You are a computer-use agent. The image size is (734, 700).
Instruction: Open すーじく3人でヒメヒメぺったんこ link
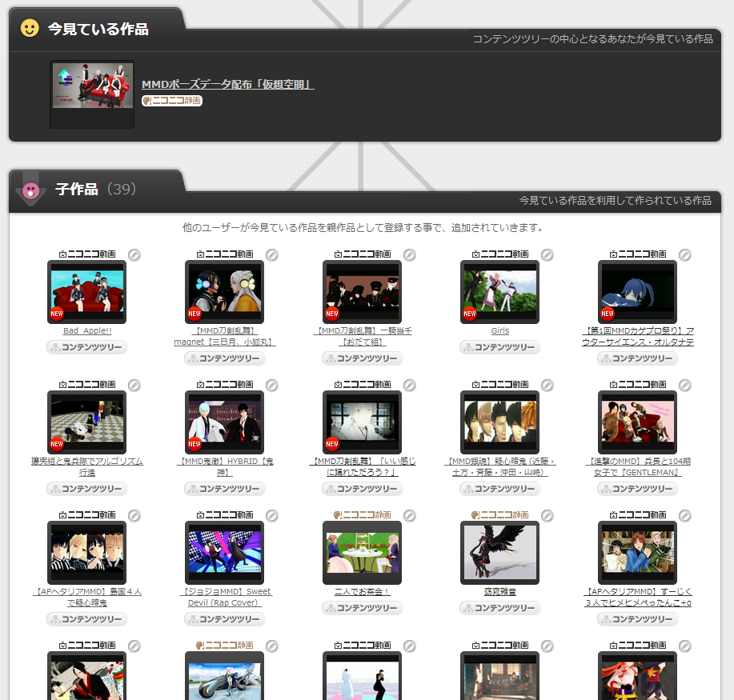[x=638, y=598]
